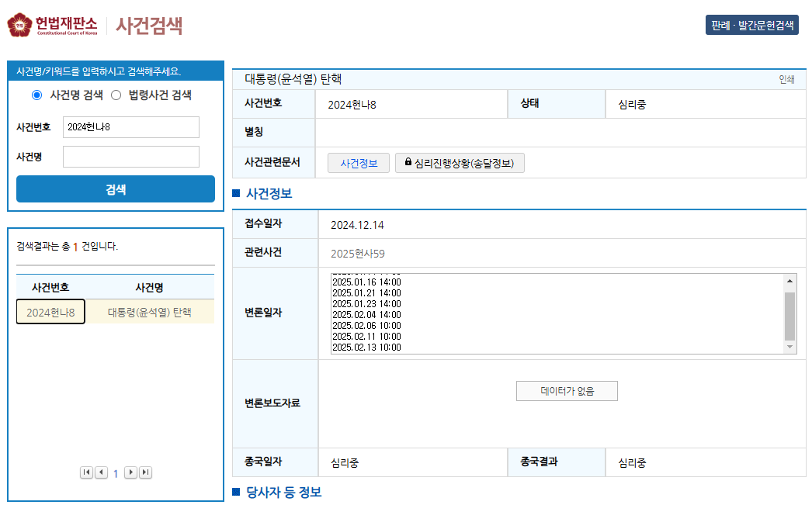The width and height of the screenshot is (812, 505).
Task: Click the lock icon on 심리진행상황(송달정보)
Action: click(x=409, y=163)
